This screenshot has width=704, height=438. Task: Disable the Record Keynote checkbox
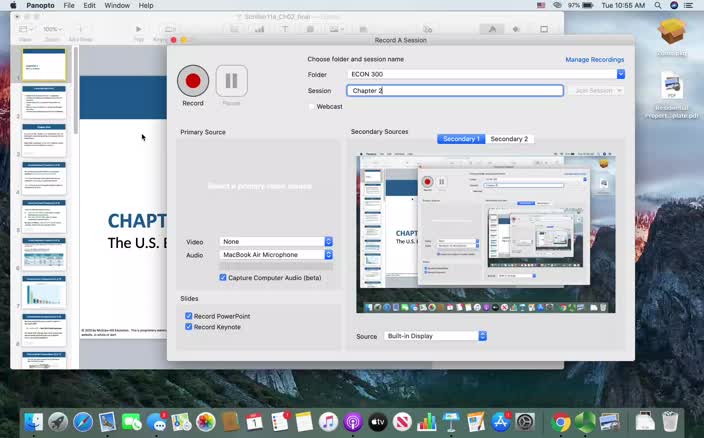click(x=189, y=327)
